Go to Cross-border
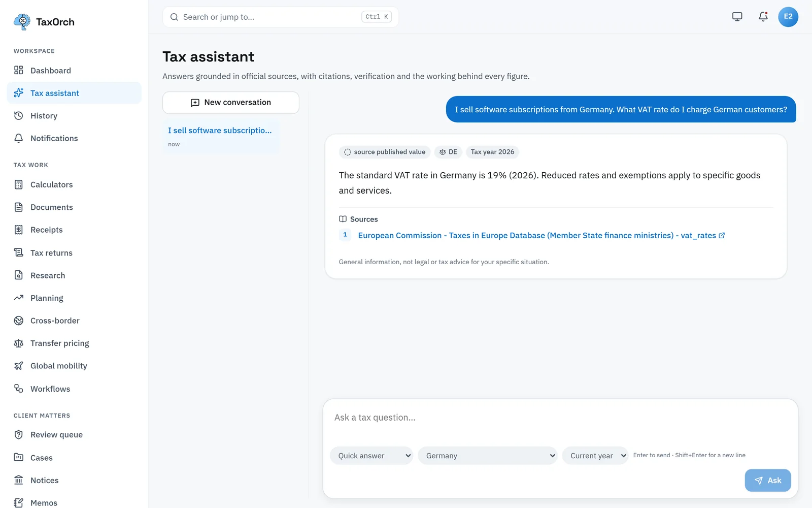The width and height of the screenshot is (812, 508). click(74, 321)
